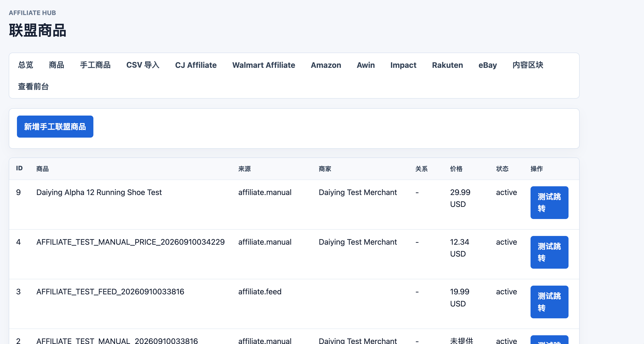Click the 联盟商品 page title
The height and width of the screenshot is (344, 644).
click(x=37, y=30)
